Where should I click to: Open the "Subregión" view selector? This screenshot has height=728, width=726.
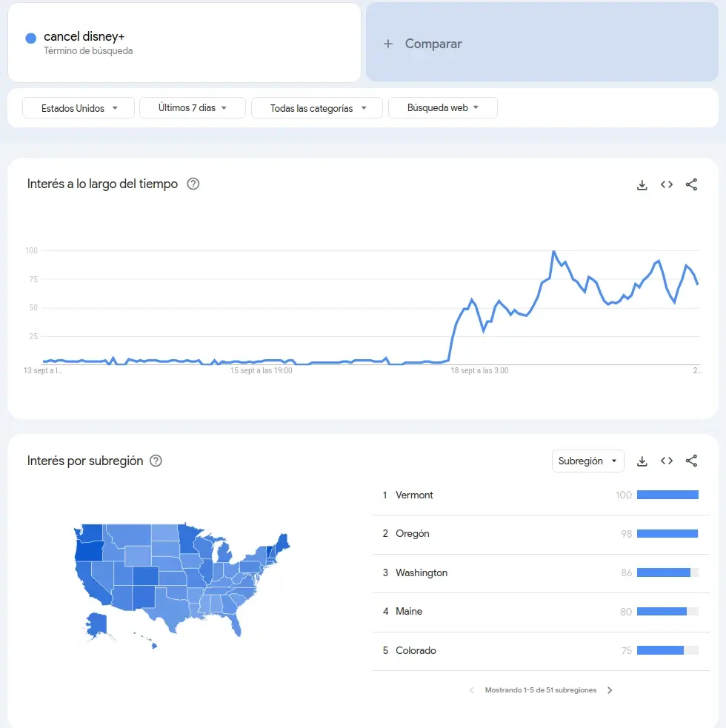[x=587, y=461]
